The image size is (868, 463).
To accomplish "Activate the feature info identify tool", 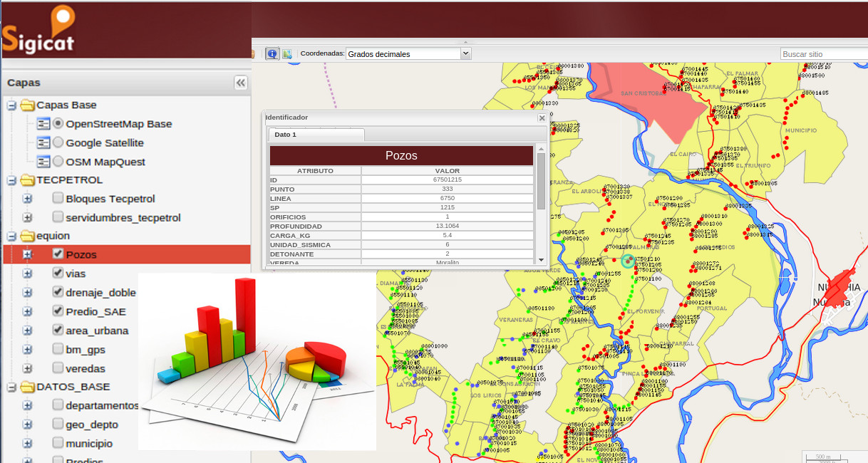I will 272,53.
